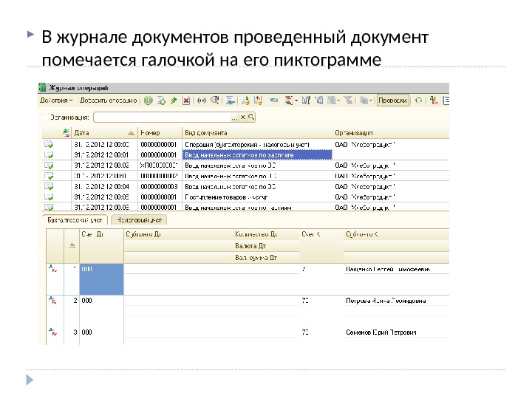
Task: Click Дт/Кт icon of entry row 3
Action: [52, 332]
